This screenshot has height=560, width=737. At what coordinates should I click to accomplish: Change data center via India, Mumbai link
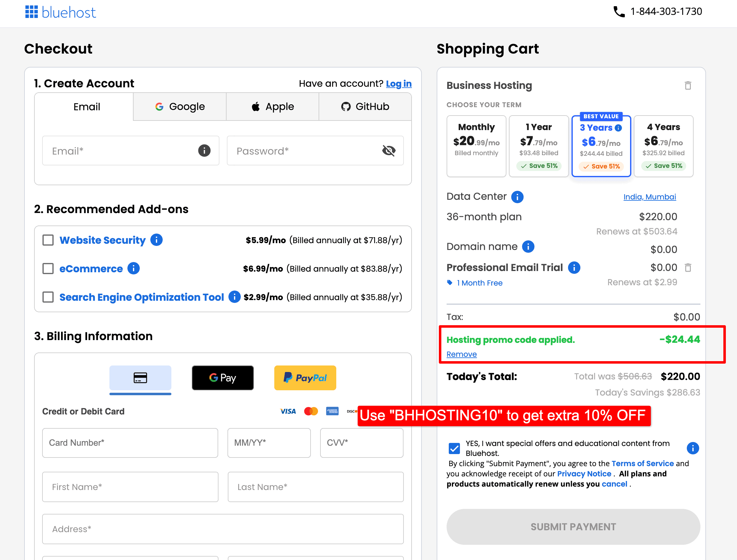[650, 197]
